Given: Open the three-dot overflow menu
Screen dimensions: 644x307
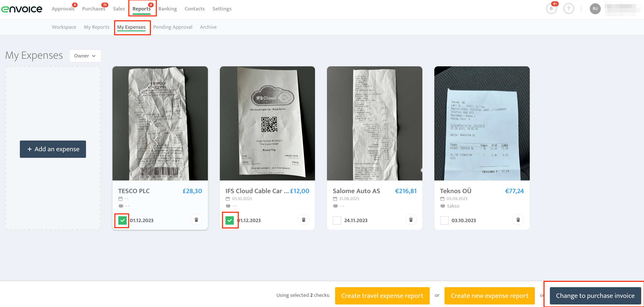Looking at the screenshot, I should (581, 8).
